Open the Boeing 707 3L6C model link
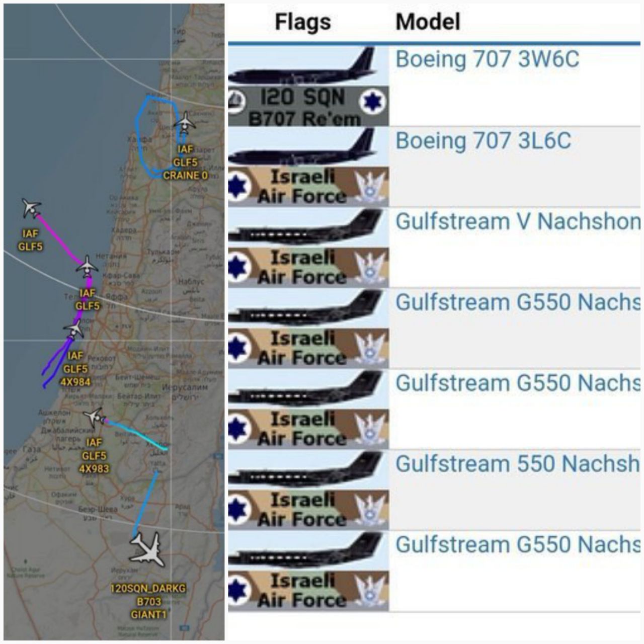644x644 pixels. click(x=483, y=140)
